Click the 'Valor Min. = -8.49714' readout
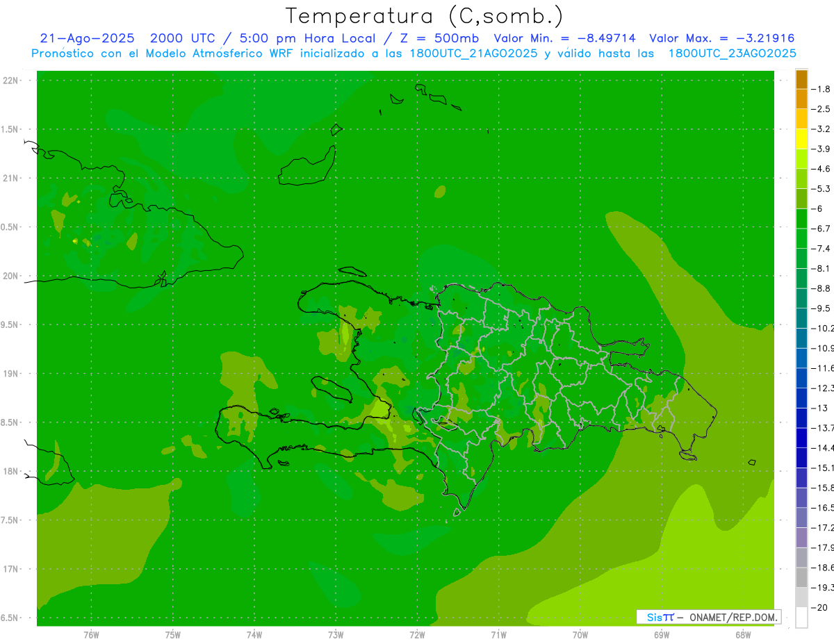This screenshot has height=644, width=834. [566, 39]
